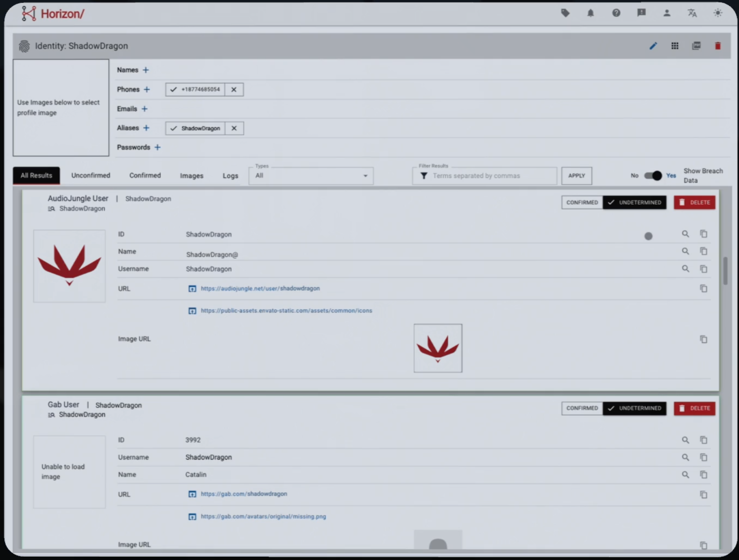Open the audiojungle.net shadowdragon URL link

click(260, 289)
